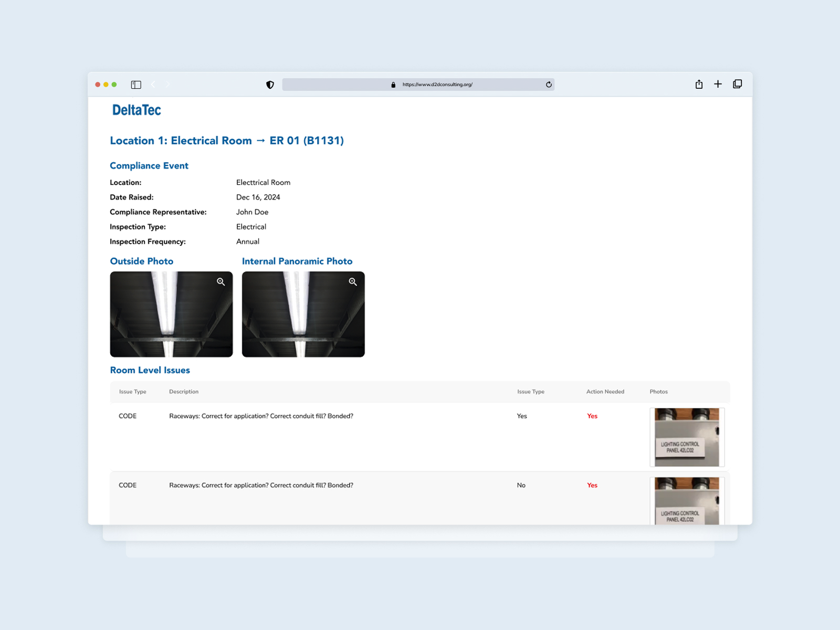Open the ER 01 (B1131) location heading link

(x=306, y=140)
